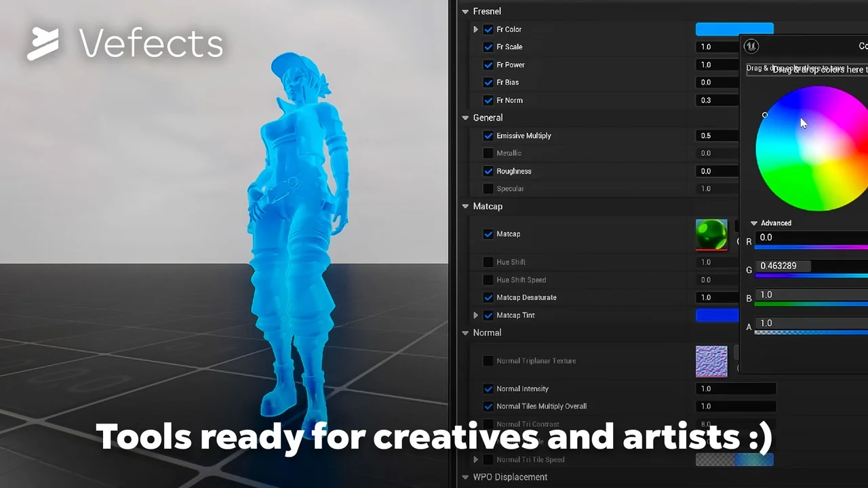
Task: Click the Normal Intensity value field
Action: (735, 389)
